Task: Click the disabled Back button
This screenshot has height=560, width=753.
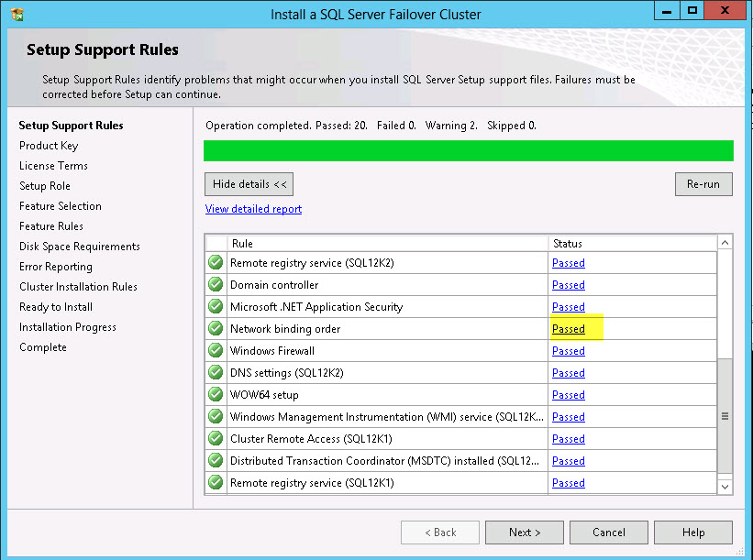Action: 440,533
